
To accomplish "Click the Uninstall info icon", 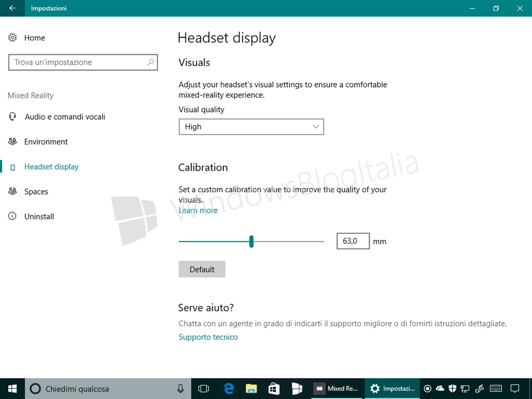I will coord(12,216).
